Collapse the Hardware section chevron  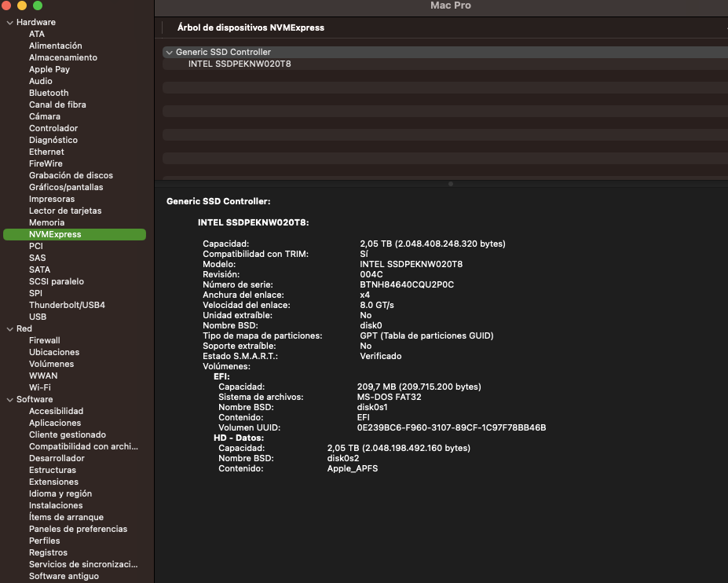coord(9,22)
